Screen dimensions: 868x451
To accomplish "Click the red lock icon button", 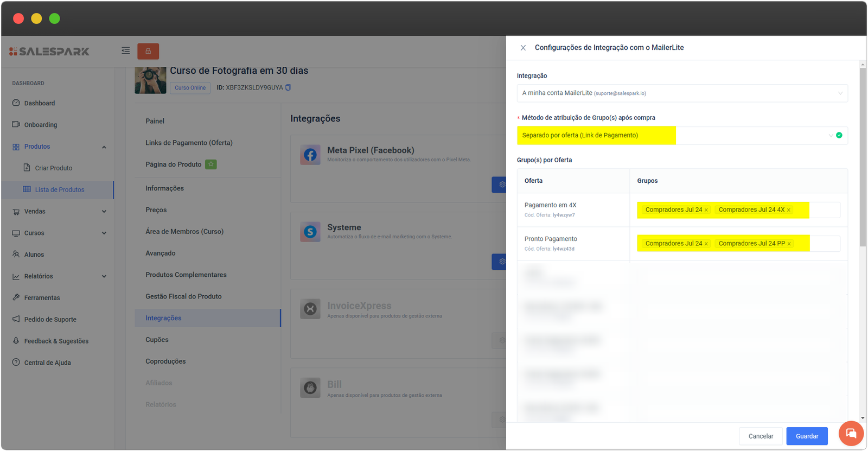I will [148, 51].
